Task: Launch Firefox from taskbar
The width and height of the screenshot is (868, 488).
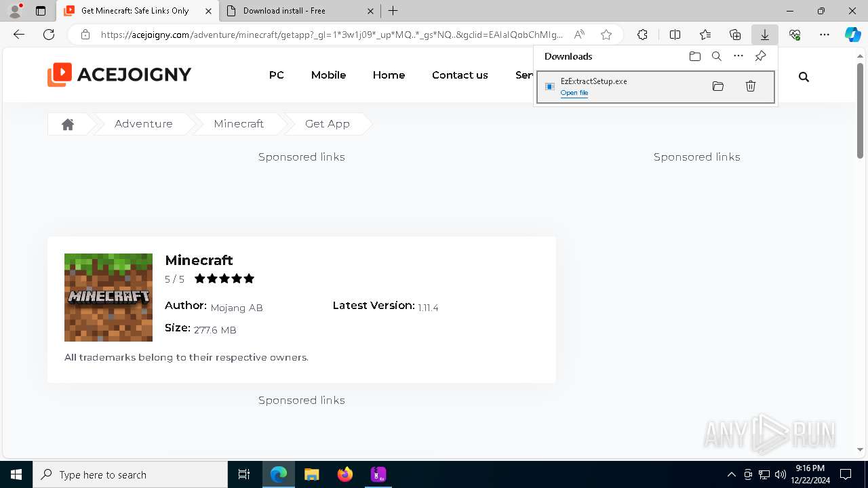Action: [x=345, y=474]
